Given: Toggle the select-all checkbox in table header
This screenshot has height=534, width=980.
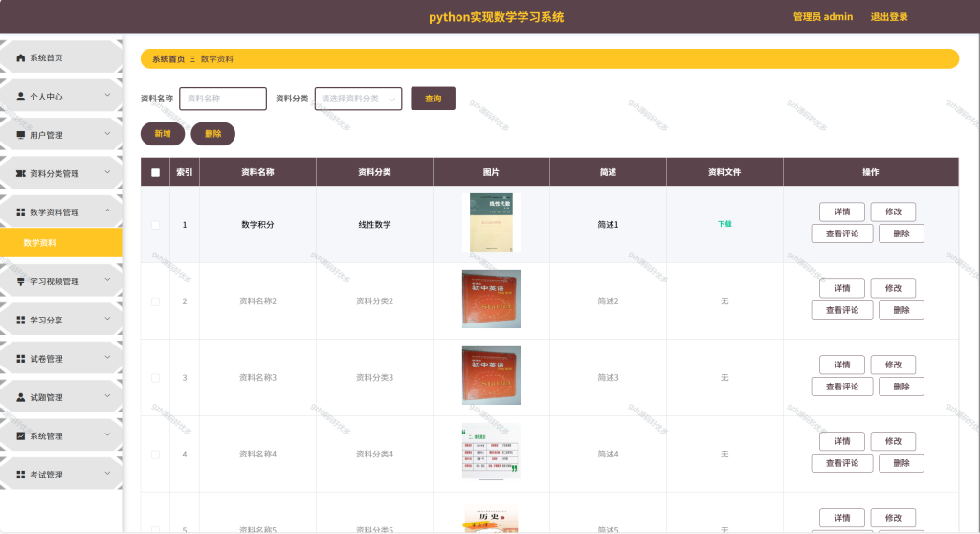Looking at the screenshot, I should 156,172.
